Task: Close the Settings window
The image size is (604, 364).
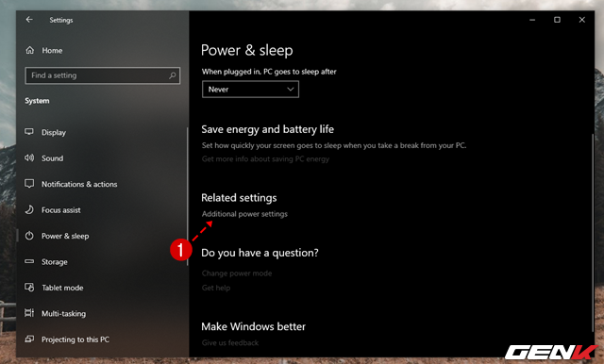Action: 581,20
